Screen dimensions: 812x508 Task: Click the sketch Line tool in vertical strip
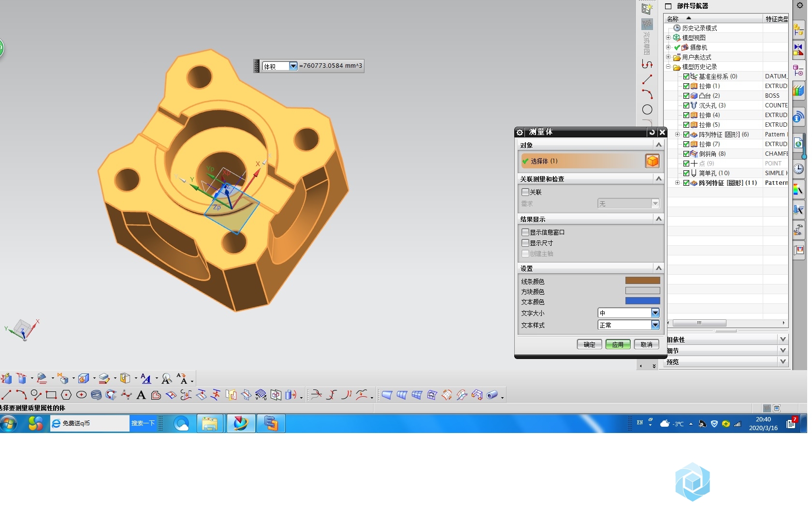coord(647,79)
